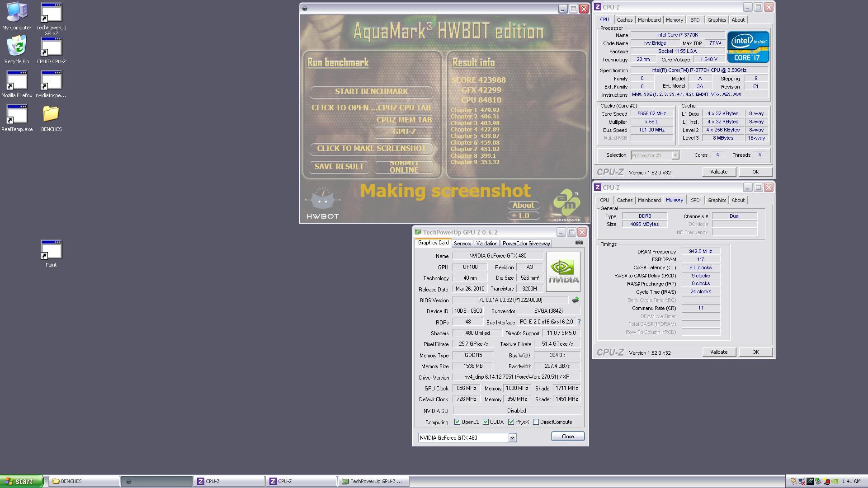
Task: Select nvidiaInspector desktop shortcut
Action: [x=51, y=84]
